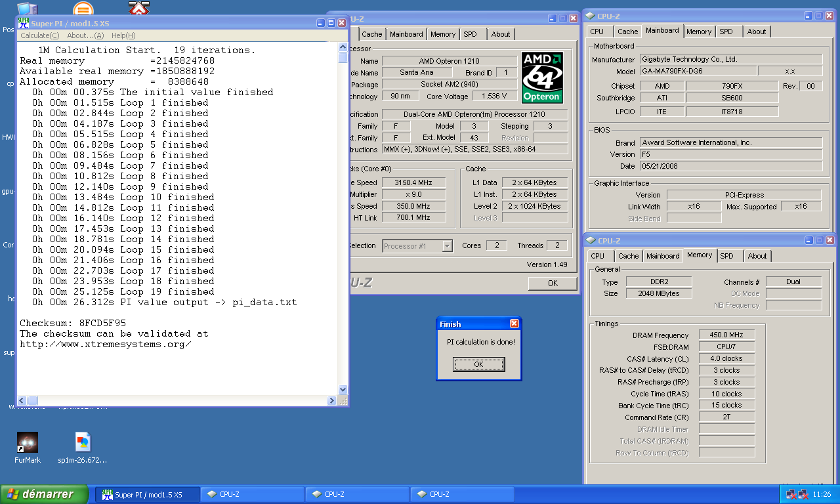Click the Level 2 cache 2 x 1024 KBytes field
Screen dimensions: 840x504
point(535,206)
